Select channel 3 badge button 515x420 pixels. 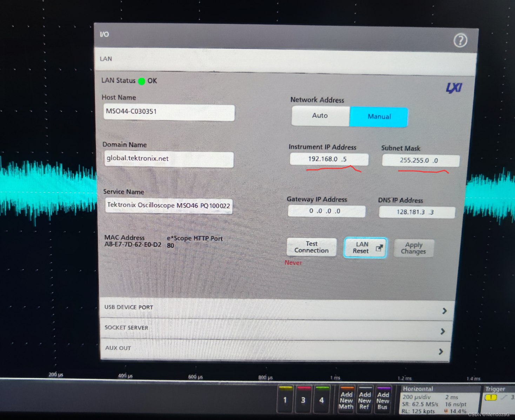pyautogui.click(x=303, y=400)
